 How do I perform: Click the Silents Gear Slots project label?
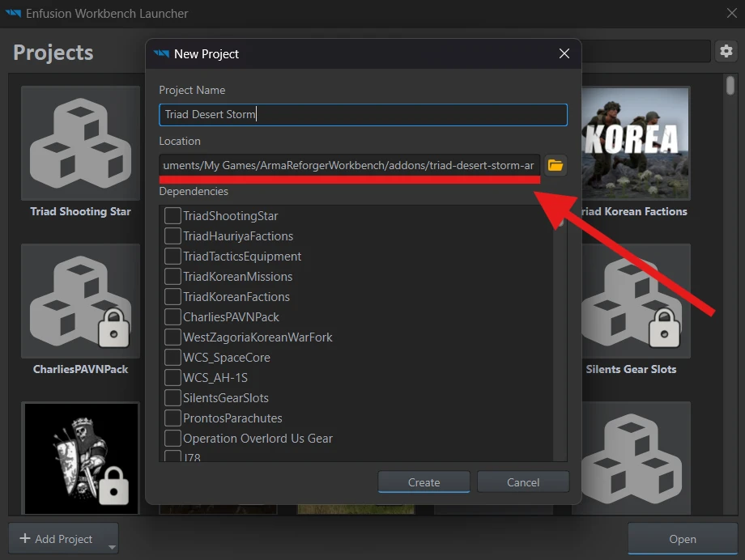(631, 369)
